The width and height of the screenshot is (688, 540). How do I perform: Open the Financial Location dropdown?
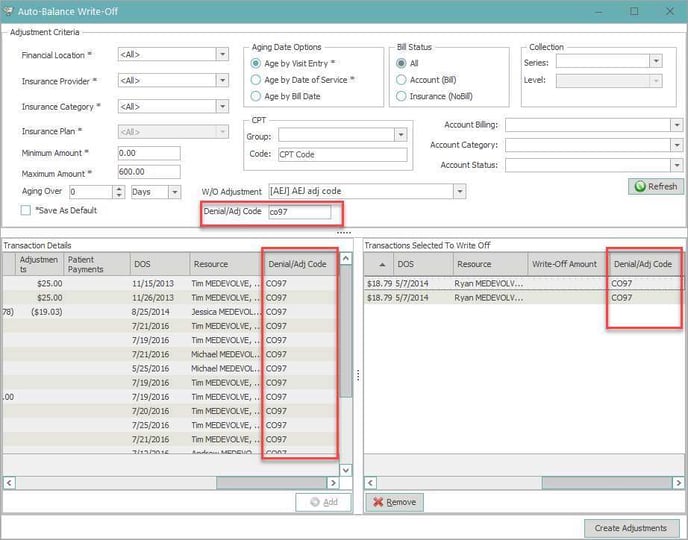coord(222,55)
